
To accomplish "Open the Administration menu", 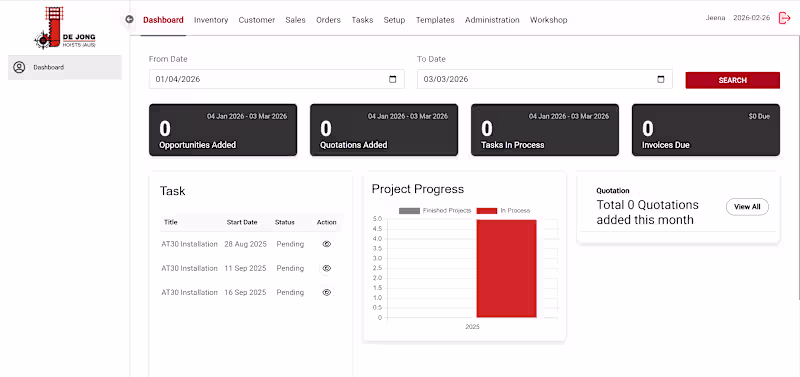I will click(x=492, y=20).
